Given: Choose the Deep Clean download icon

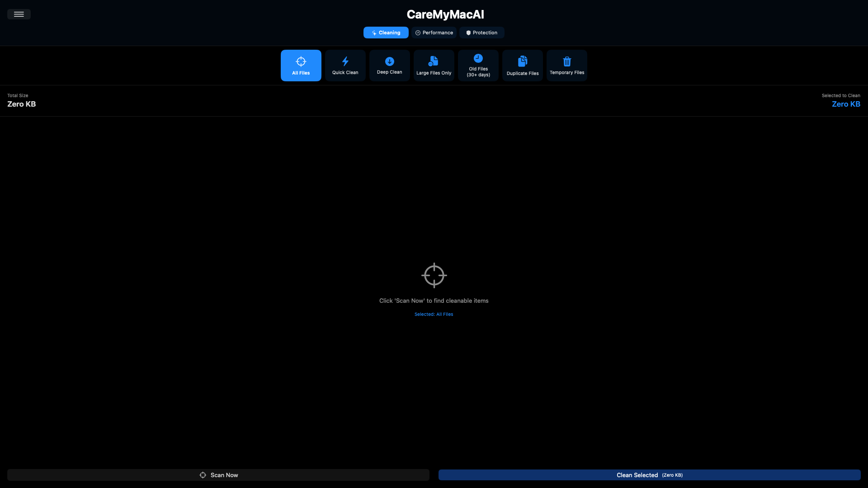Looking at the screenshot, I should pos(389,61).
